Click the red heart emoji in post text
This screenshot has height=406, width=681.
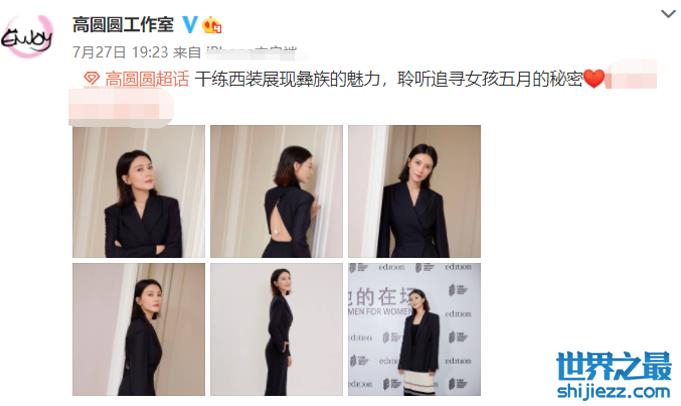pos(594,79)
